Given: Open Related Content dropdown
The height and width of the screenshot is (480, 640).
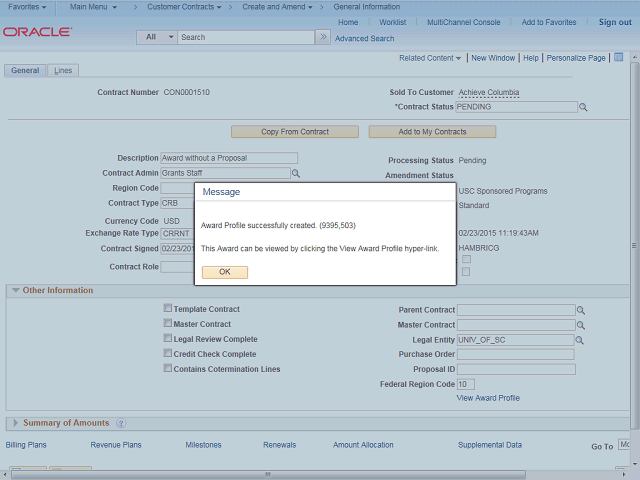Looking at the screenshot, I should pyautogui.click(x=430, y=58).
